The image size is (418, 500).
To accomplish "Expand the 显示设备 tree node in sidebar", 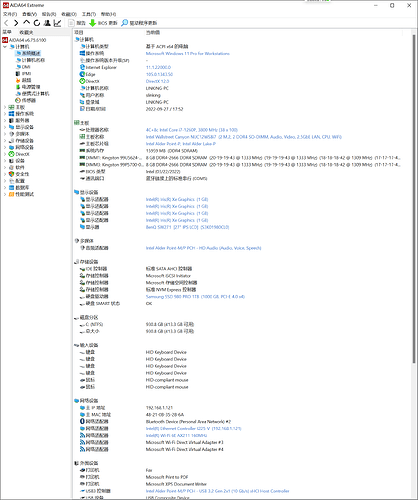I will click(5, 127).
